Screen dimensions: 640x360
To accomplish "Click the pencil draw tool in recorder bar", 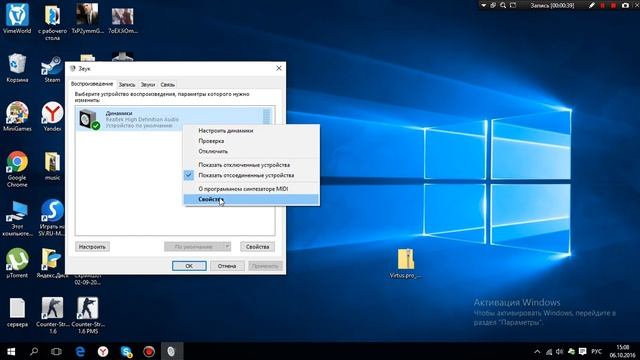I will pos(591,5).
